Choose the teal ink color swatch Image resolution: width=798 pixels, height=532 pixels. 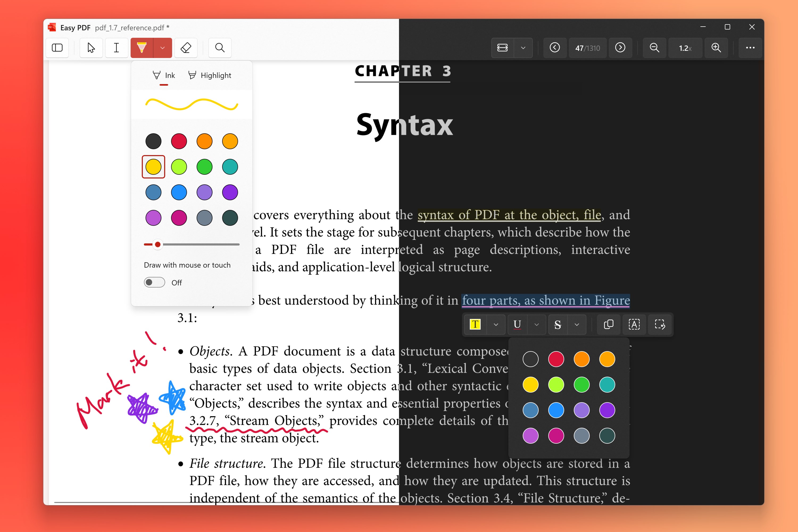[230, 167]
